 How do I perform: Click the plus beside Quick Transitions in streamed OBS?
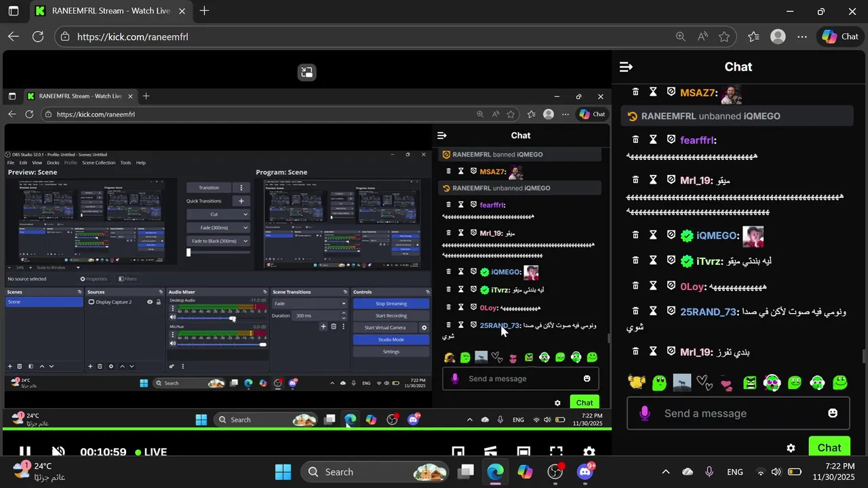coord(241,201)
